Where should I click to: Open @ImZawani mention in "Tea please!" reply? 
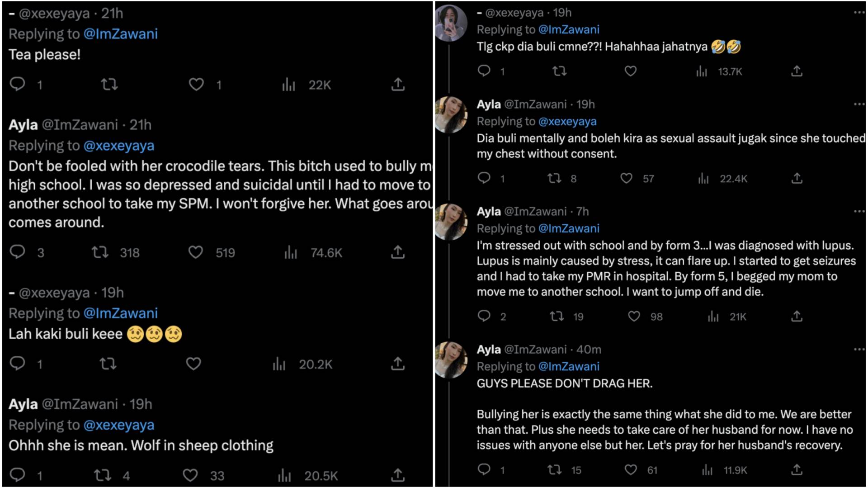point(121,34)
